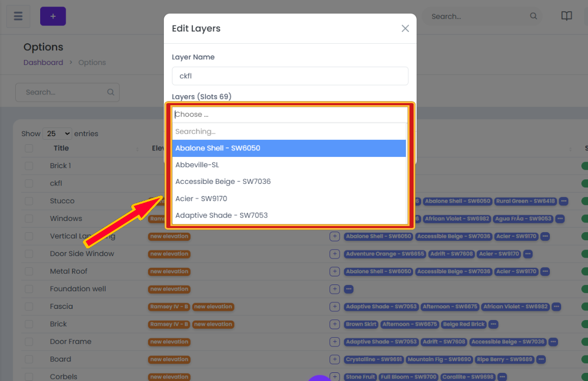Click the magnifier icon in the Options search box
The width and height of the screenshot is (588, 381).
point(110,92)
